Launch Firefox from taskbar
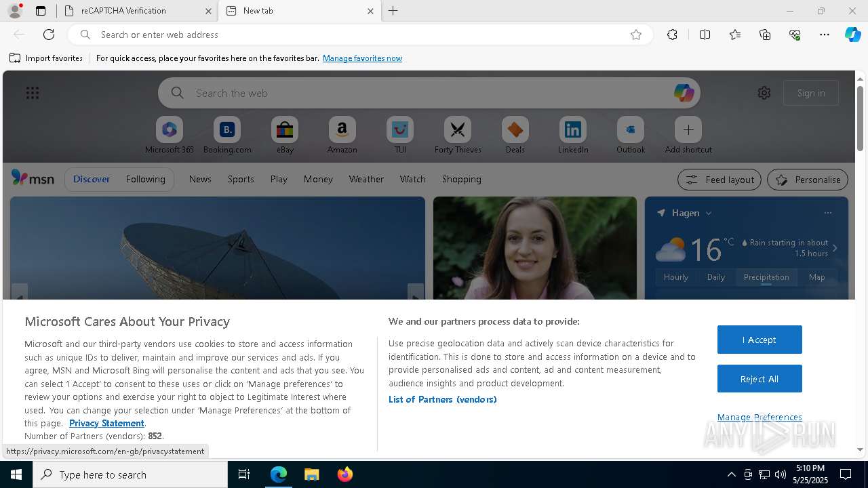The width and height of the screenshot is (868, 488). pos(344,474)
